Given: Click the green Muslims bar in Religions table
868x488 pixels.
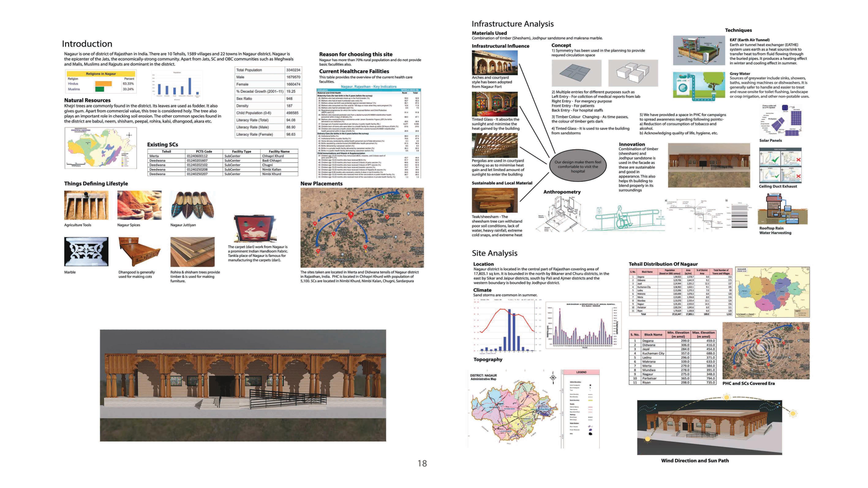Looking at the screenshot, I should tap(99, 89).
